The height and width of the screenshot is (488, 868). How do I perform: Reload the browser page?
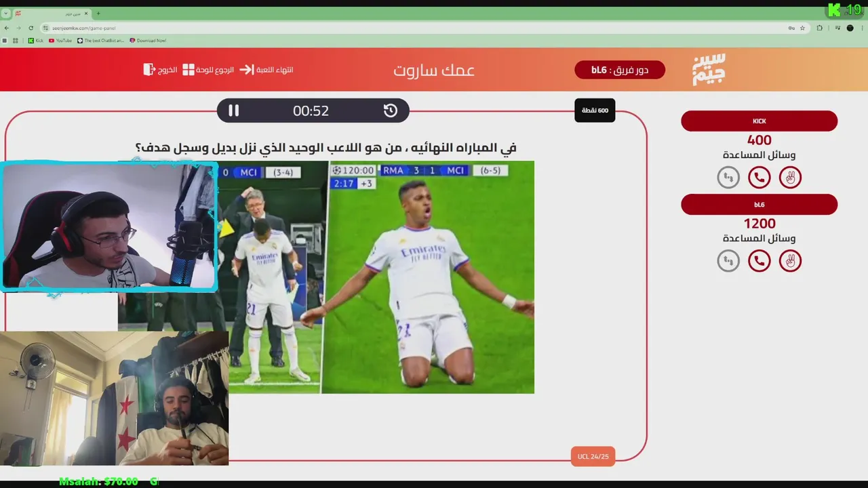click(x=31, y=28)
